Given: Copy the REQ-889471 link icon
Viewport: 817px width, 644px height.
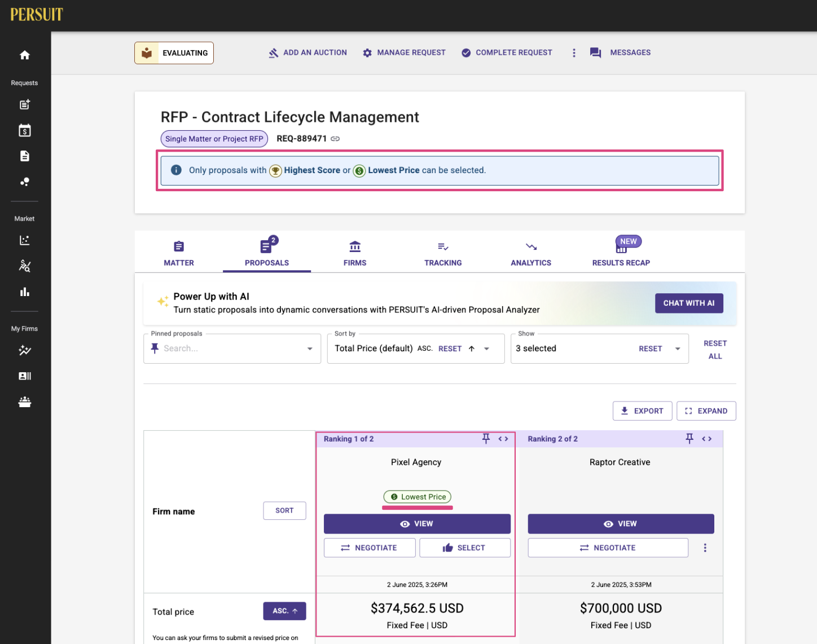Looking at the screenshot, I should [x=335, y=139].
